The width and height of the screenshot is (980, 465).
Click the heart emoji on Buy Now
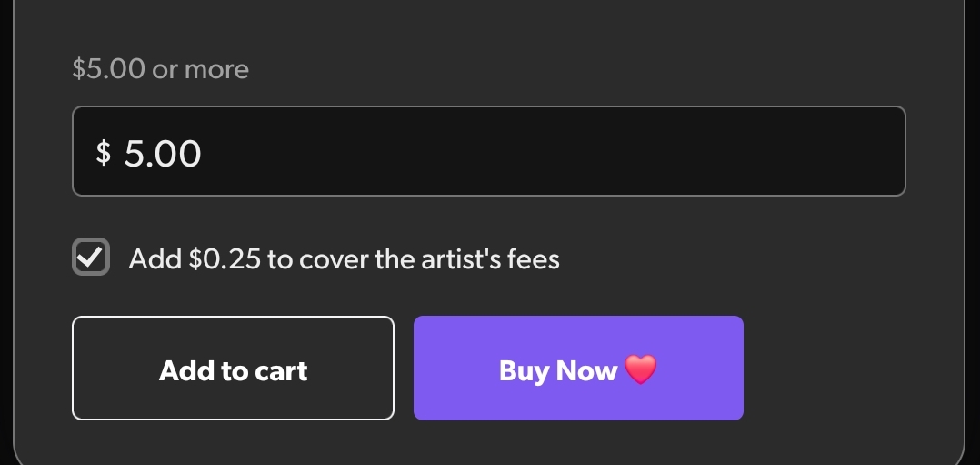641,369
